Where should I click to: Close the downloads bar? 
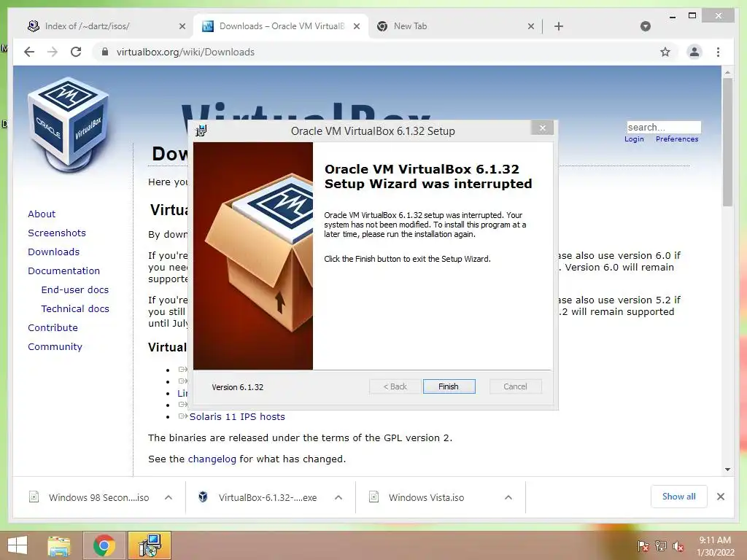tap(720, 497)
